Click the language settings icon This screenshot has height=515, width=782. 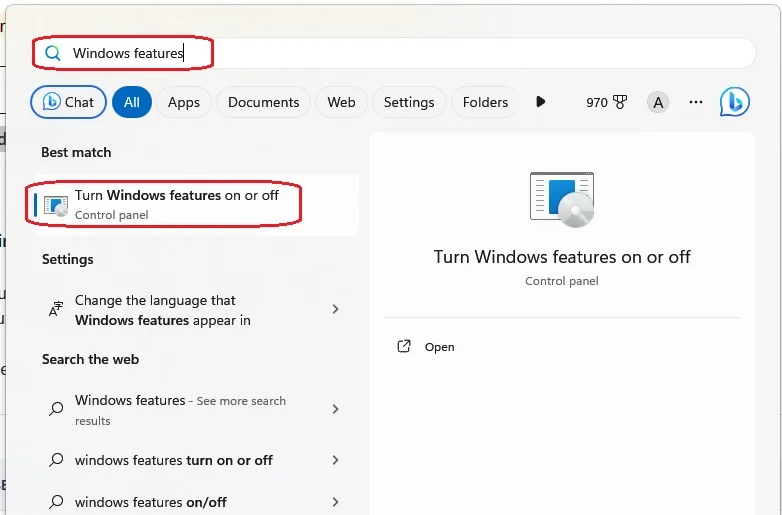[x=56, y=309]
